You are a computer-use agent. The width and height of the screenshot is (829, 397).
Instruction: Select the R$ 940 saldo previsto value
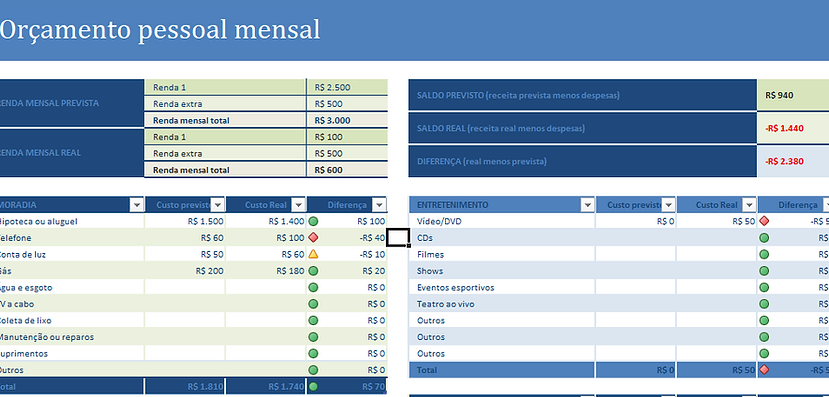click(x=793, y=95)
